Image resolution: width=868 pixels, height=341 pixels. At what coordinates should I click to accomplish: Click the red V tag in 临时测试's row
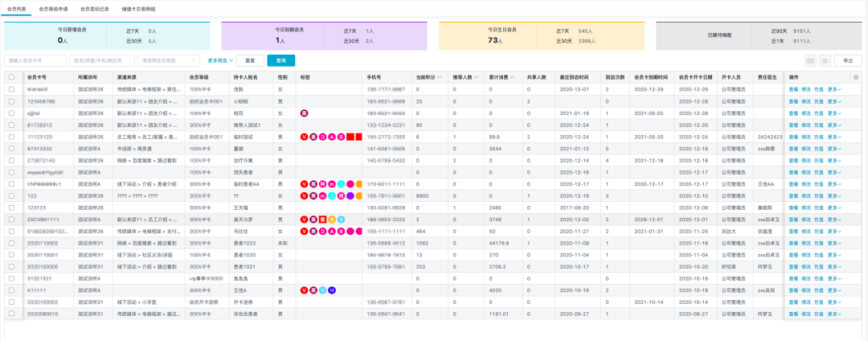[304, 137]
